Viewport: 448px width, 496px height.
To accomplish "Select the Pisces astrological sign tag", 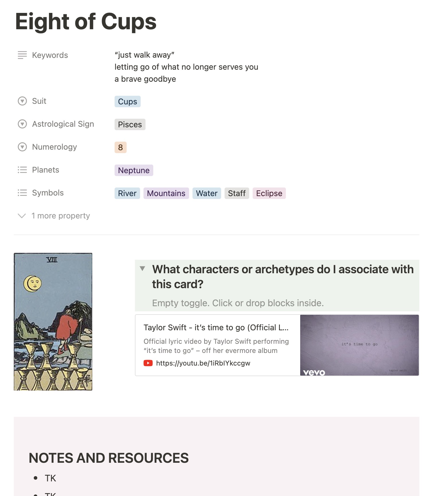I will point(130,124).
